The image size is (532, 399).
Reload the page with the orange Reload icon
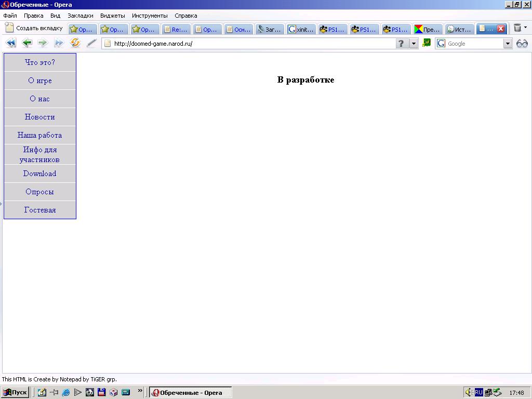tap(75, 43)
